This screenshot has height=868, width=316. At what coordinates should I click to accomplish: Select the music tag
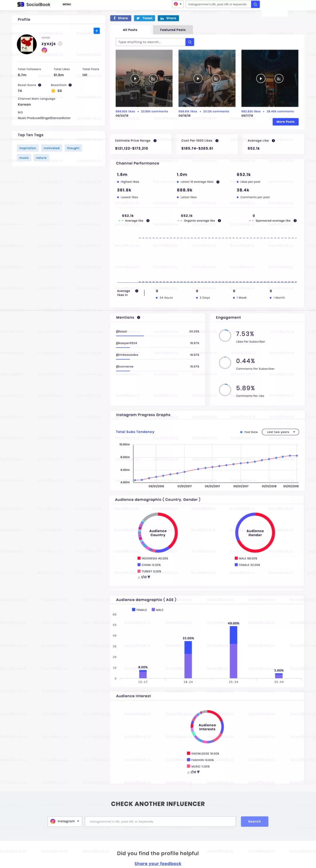(24, 158)
